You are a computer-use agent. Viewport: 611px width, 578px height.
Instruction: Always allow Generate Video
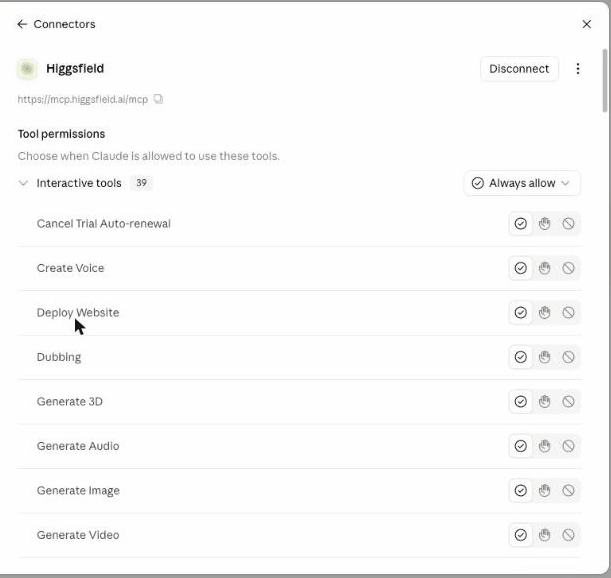coord(520,535)
